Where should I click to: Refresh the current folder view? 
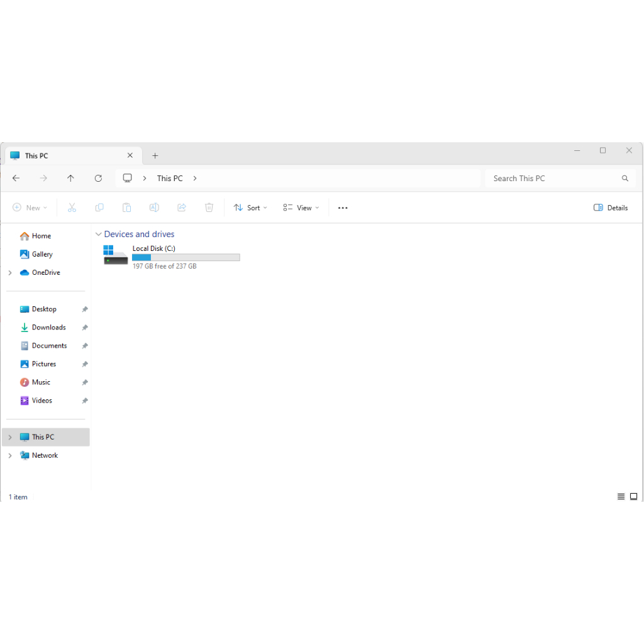98,179
